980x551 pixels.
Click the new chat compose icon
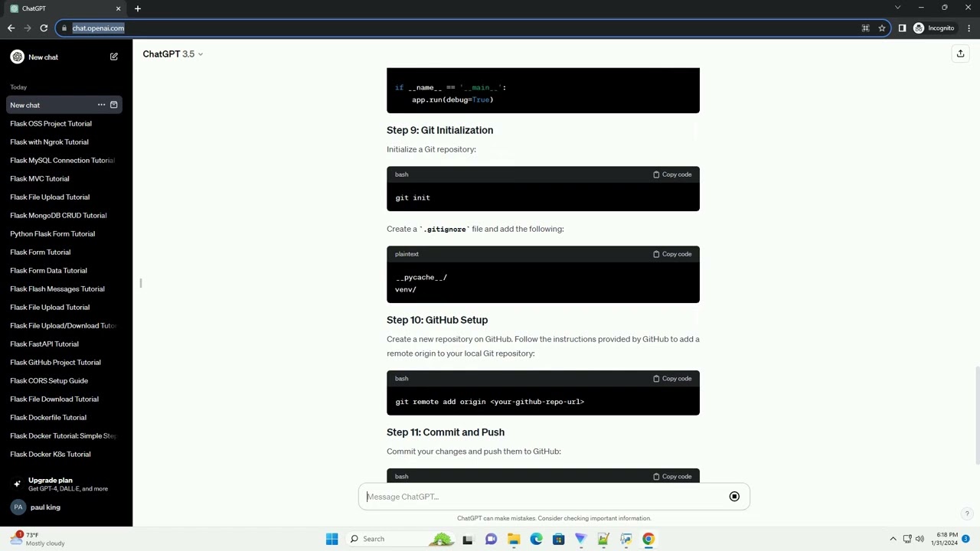[x=114, y=57]
